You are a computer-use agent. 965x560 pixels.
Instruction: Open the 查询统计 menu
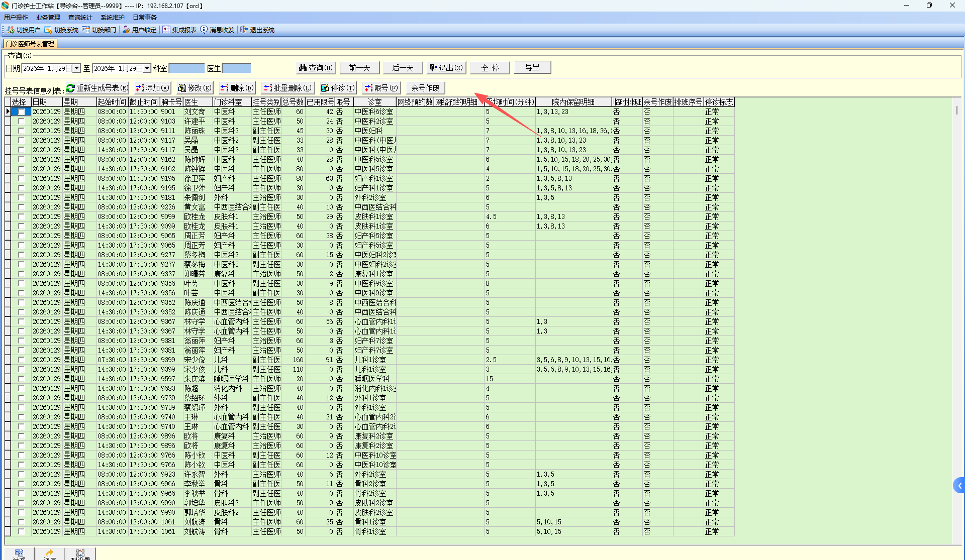click(80, 18)
